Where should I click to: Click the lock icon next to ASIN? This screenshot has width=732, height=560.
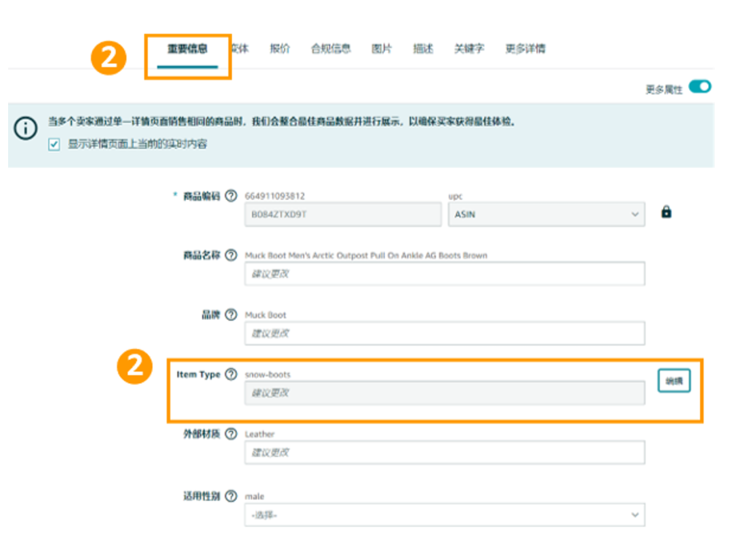coord(666,212)
